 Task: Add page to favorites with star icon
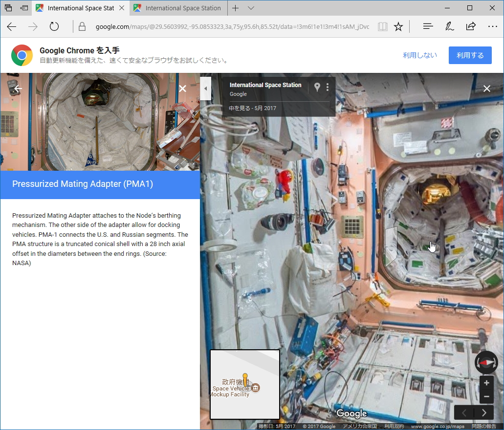click(x=398, y=27)
